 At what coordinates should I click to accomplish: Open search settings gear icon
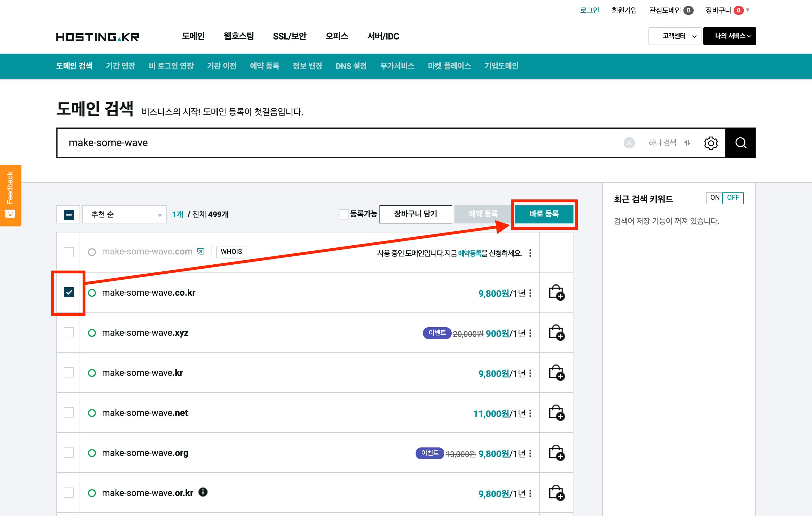[x=710, y=143]
